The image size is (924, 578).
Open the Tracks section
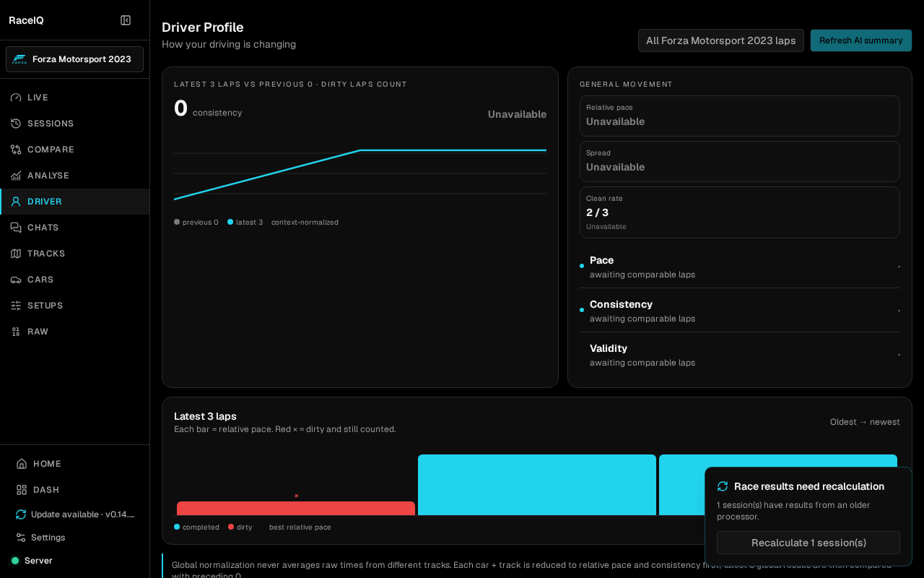[x=75, y=254]
